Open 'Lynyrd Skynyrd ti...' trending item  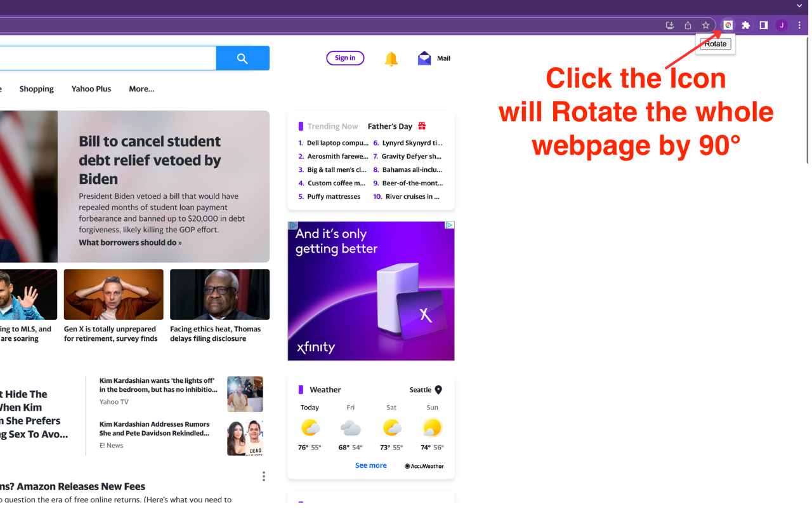412,143
